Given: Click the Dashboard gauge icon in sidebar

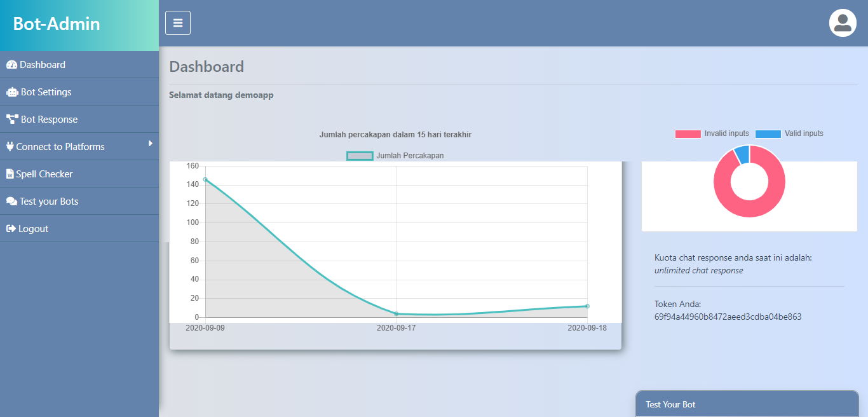Looking at the screenshot, I should click(11, 65).
